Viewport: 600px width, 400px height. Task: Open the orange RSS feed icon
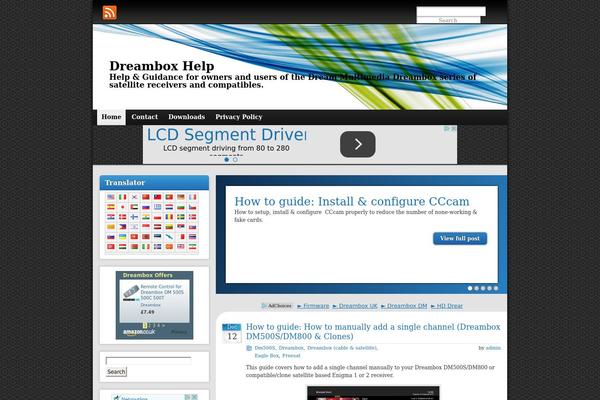coord(109,13)
